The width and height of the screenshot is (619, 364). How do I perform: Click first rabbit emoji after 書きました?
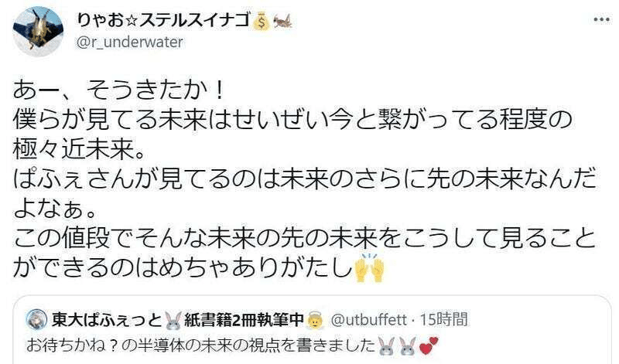coord(386,345)
